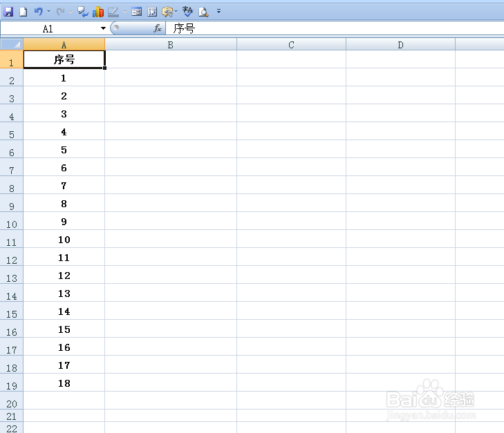The width and height of the screenshot is (504, 433).
Task: Select row 5 header
Action: (x=12, y=131)
